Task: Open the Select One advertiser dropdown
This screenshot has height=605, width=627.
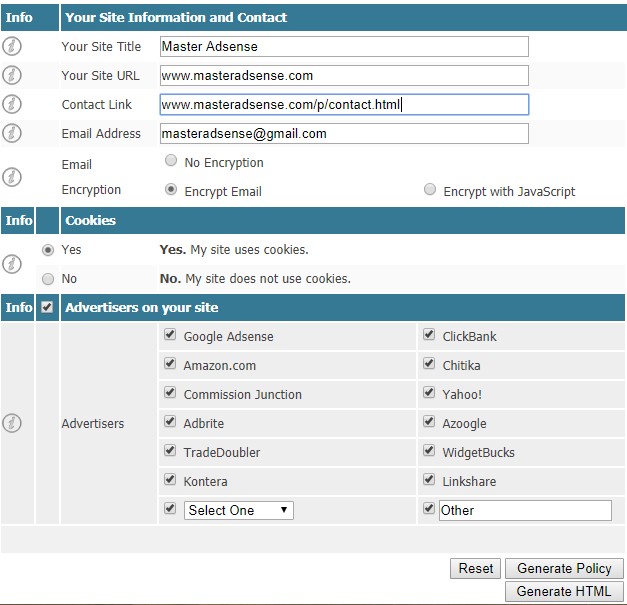Action: click(239, 511)
